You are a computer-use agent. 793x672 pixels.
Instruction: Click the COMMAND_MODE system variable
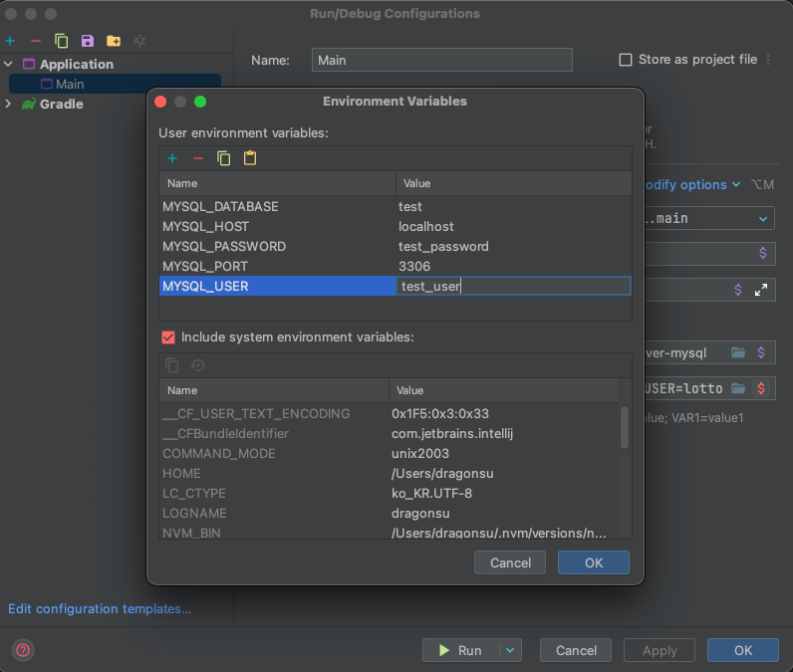219,454
